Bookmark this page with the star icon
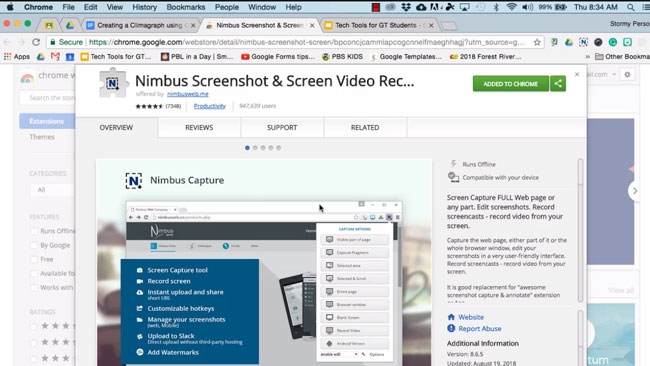Screen dimensions: 650x366 (537, 42)
